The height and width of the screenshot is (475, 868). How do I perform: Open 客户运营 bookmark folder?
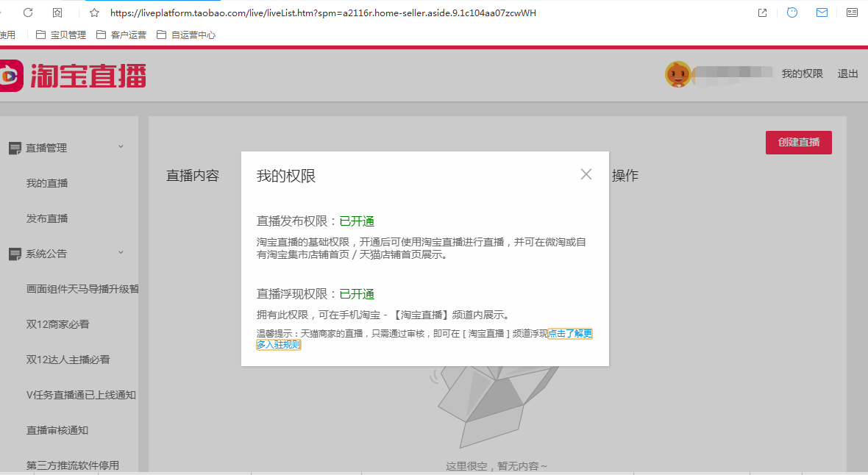pyautogui.click(x=121, y=35)
